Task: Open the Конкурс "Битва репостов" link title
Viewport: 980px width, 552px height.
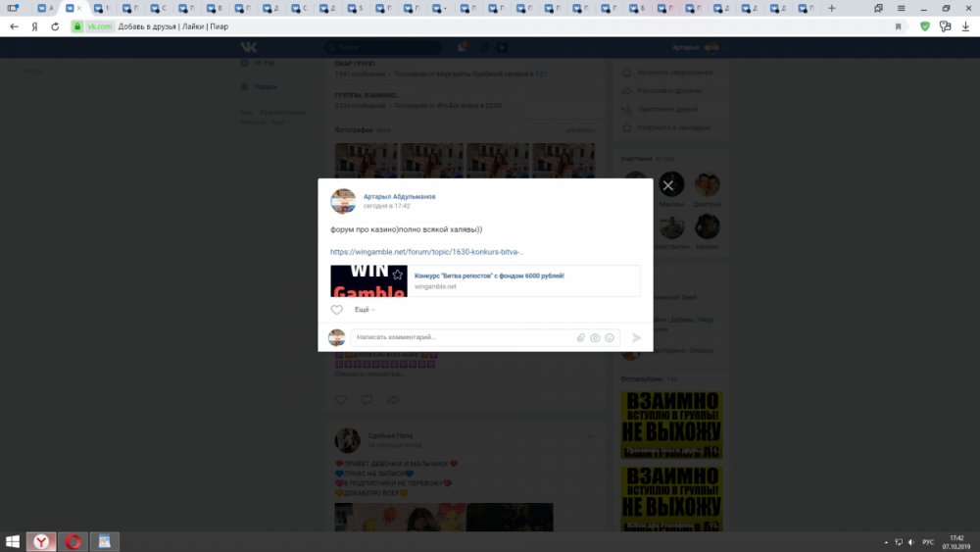Action: tap(489, 276)
